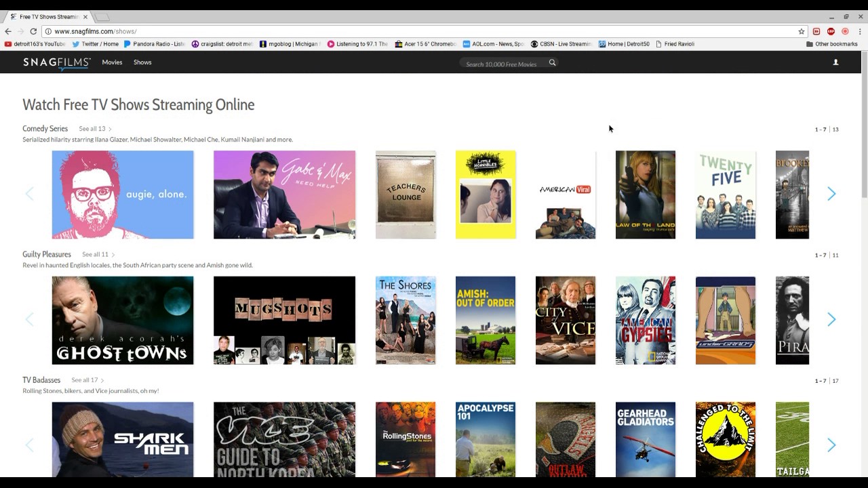Open the Mugshots show
This screenshot has height=488, width=868.
tap(284, 320)
